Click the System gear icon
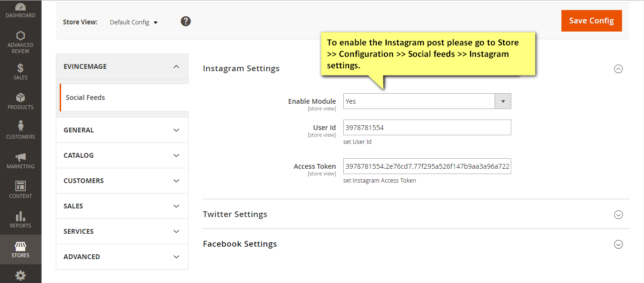Viewport: 644px width, 283px height. pyautogui.click(x=21, y=275)
